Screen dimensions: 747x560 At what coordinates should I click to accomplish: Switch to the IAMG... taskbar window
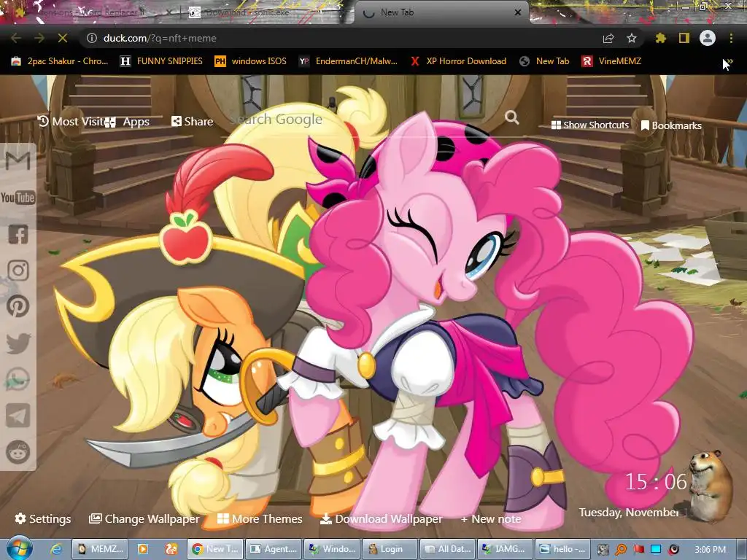(x=505, y=549)
